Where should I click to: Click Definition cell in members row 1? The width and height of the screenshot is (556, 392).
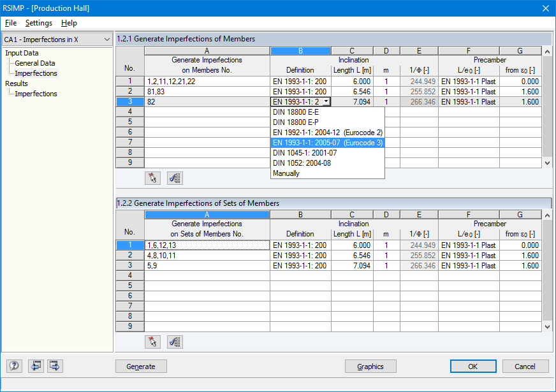(x=300, y=82)
